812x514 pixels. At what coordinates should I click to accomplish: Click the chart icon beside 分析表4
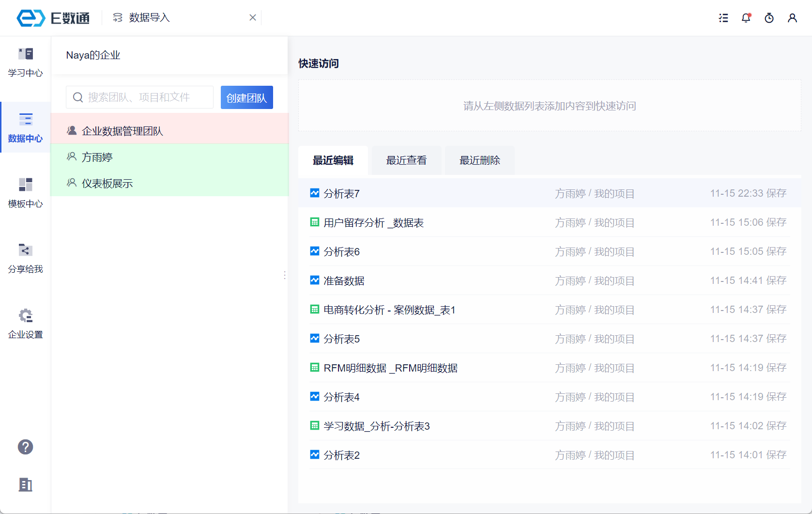click(315, 396)
